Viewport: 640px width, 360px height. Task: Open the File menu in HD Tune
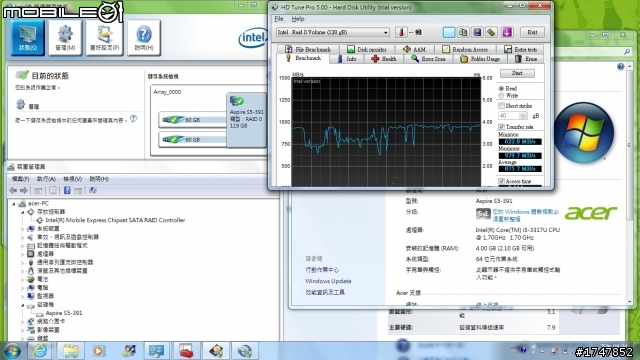point(279,19)
